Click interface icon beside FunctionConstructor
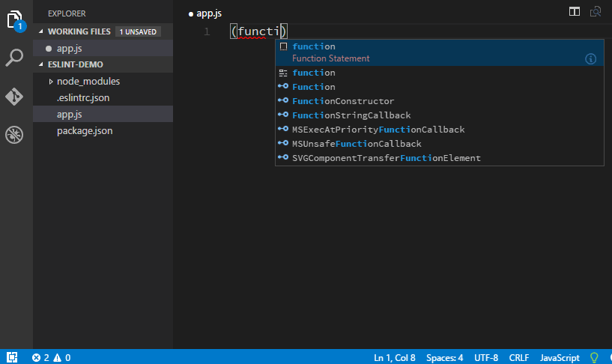This screenshot has height=364, width=612. pyautogui.click(x=283, y=100)
